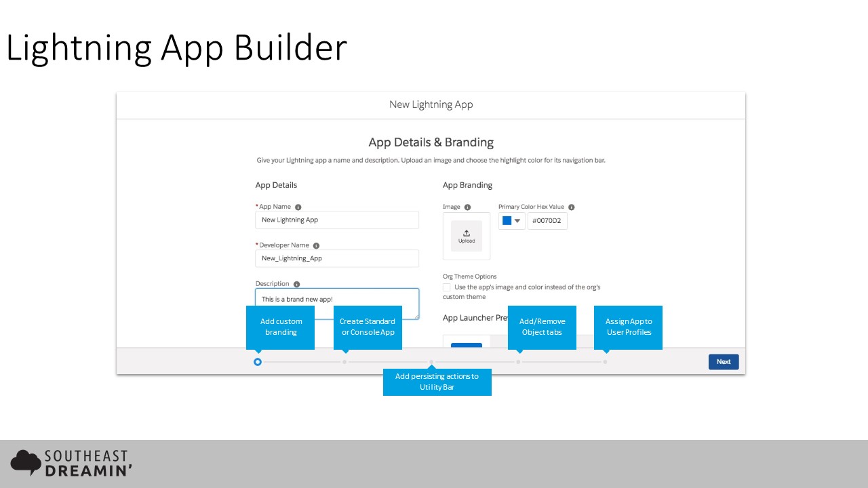Select the second progress step dot

click(344, 362)
